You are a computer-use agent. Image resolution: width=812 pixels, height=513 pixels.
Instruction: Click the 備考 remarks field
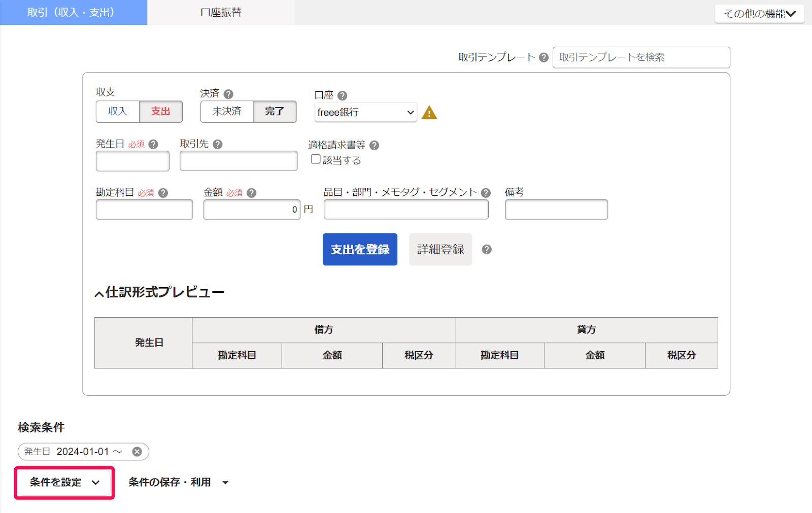(x=556, y=210)
